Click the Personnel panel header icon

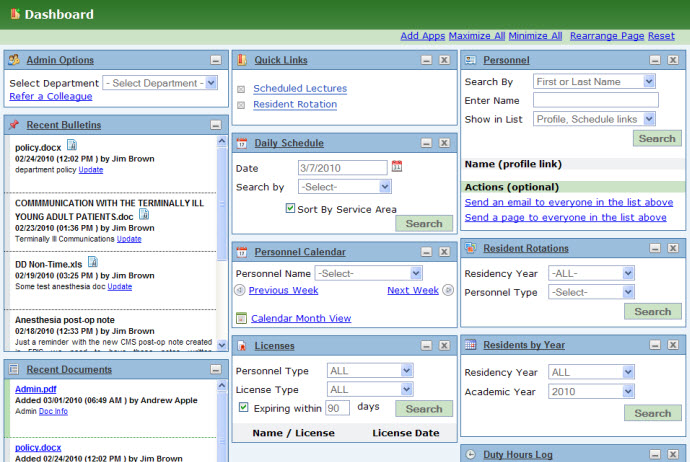(x=470, y=60)
